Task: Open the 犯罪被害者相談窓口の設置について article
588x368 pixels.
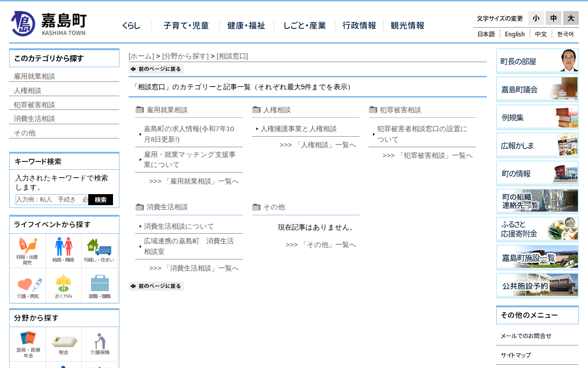Action: click(422, 134)
